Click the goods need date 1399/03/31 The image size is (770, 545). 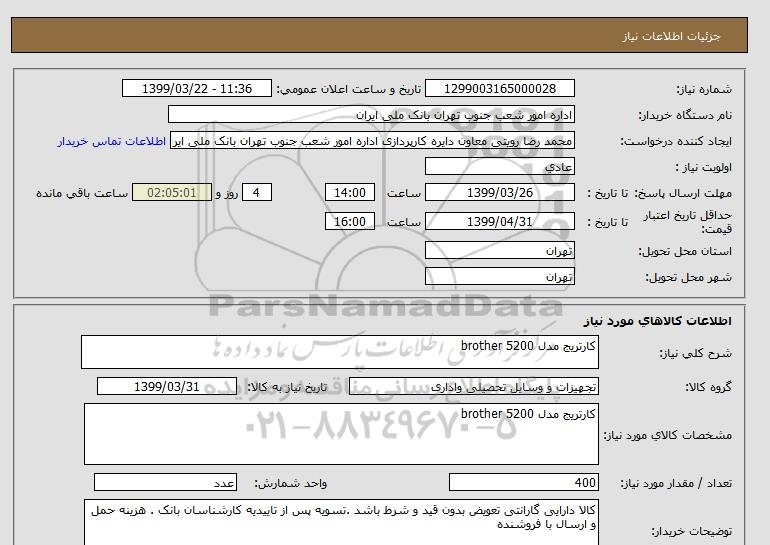(167, 386)
